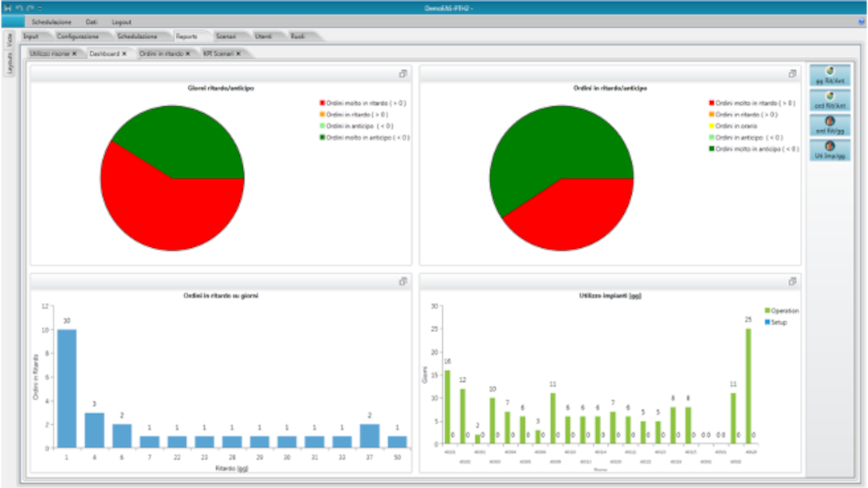
Task: Open the Uti Imp/gg bar chart widget
Action: (x=830, y=150)
